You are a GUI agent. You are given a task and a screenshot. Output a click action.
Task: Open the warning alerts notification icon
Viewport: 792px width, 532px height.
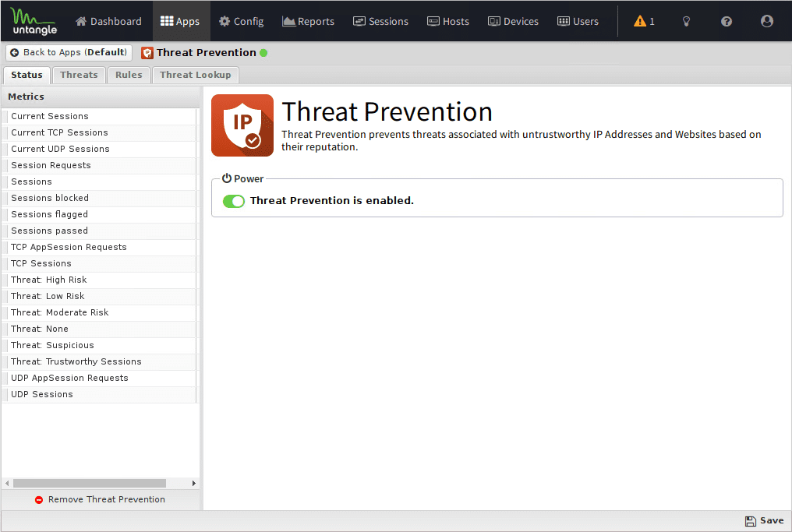click(644, 21)
